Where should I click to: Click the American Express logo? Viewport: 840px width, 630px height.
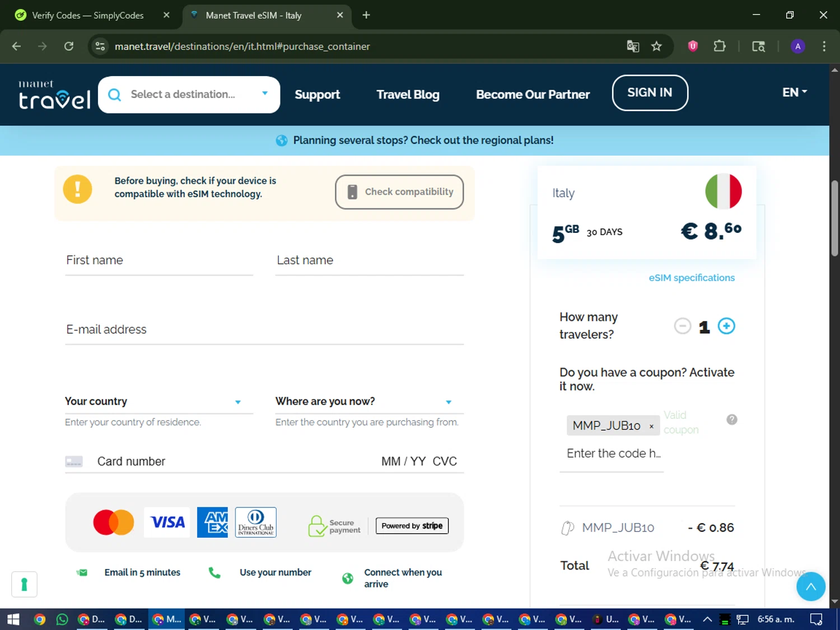click(x=213, y=522)
